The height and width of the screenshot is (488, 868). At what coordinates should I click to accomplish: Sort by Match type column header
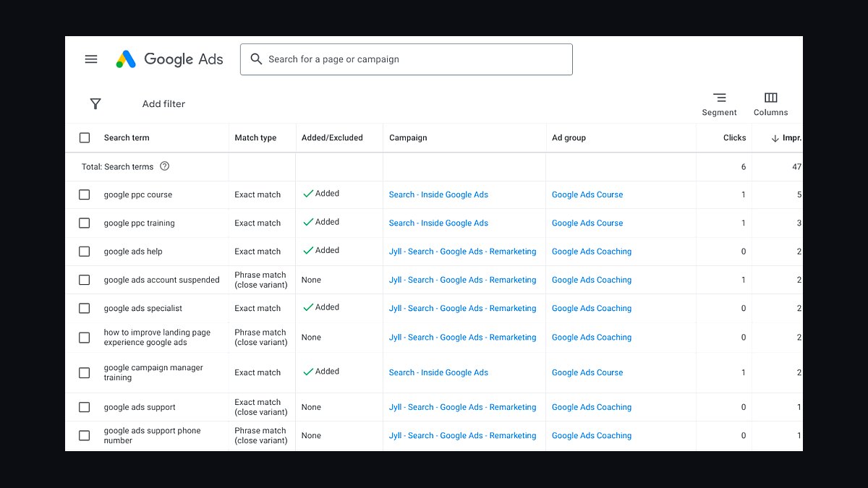click(255, 137)
